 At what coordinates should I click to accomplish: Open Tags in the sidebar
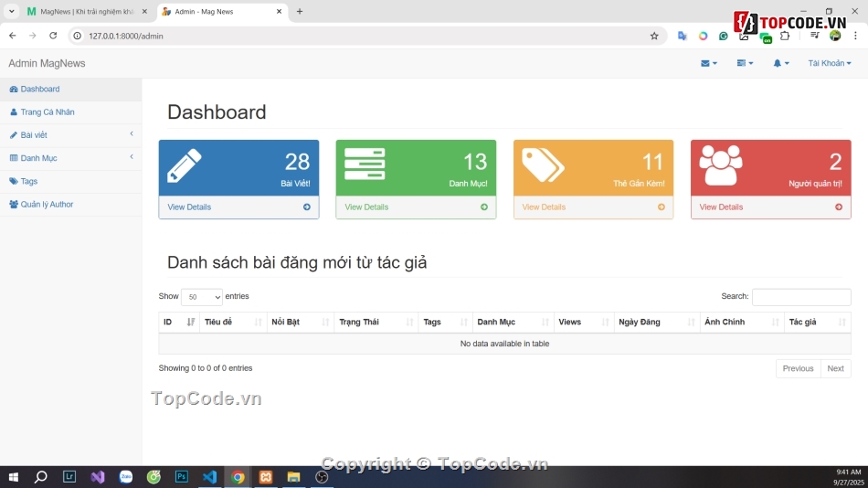71,181
